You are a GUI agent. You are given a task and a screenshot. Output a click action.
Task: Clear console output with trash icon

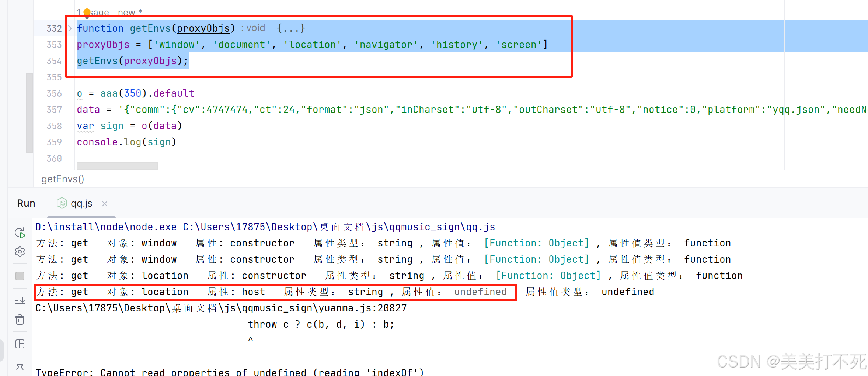20,319
